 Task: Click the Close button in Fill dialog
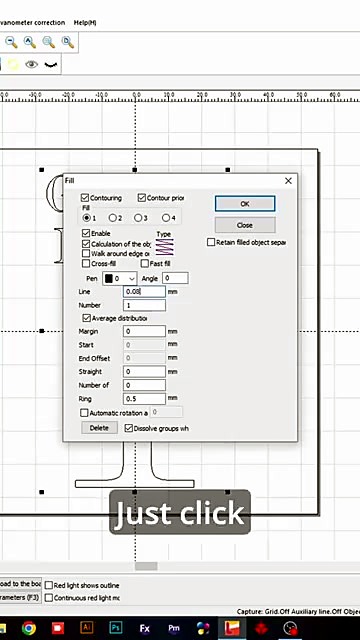click(x=245, y=225)
